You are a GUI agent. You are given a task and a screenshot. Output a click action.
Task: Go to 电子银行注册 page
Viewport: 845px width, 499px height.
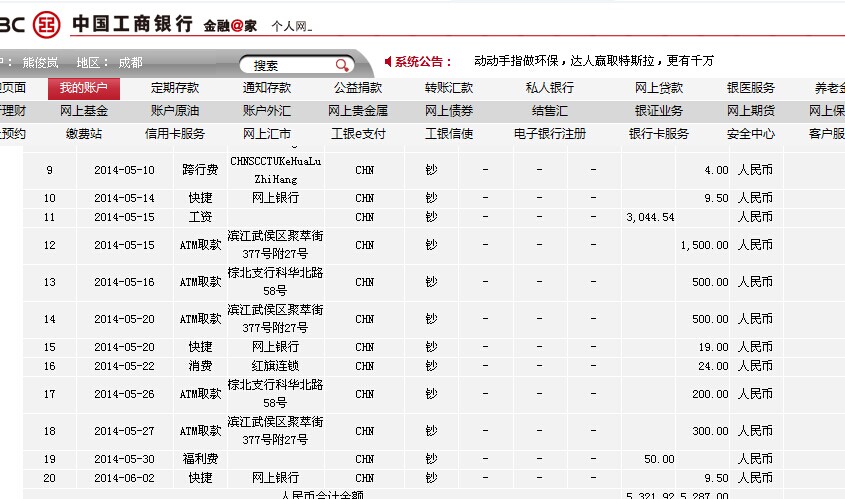coord(550,134)
